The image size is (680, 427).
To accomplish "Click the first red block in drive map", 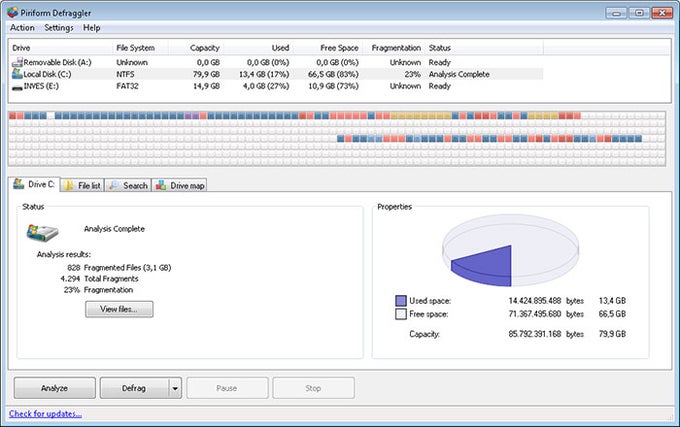I will pyautogui.click(x=12, y=116).
